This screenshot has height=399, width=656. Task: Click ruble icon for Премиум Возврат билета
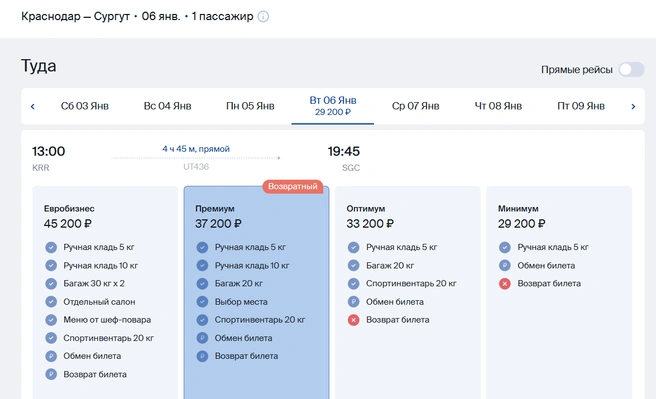202,356
